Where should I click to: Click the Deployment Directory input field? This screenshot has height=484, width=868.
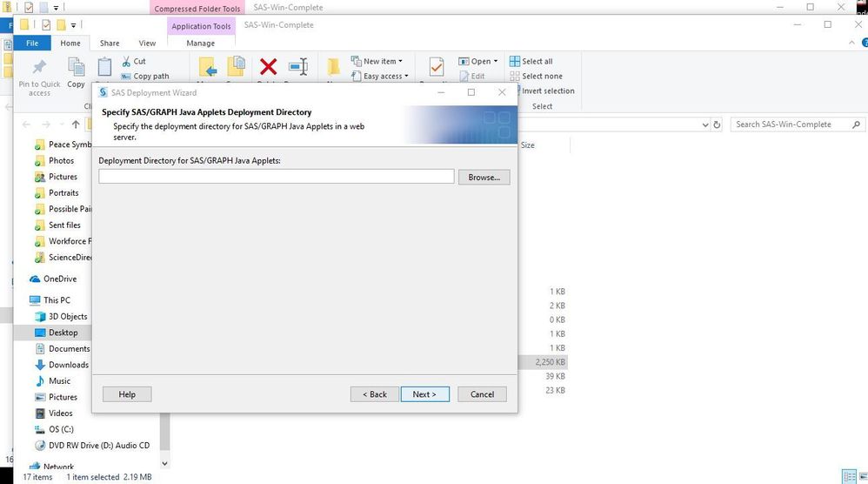click(x=277, y=177)
